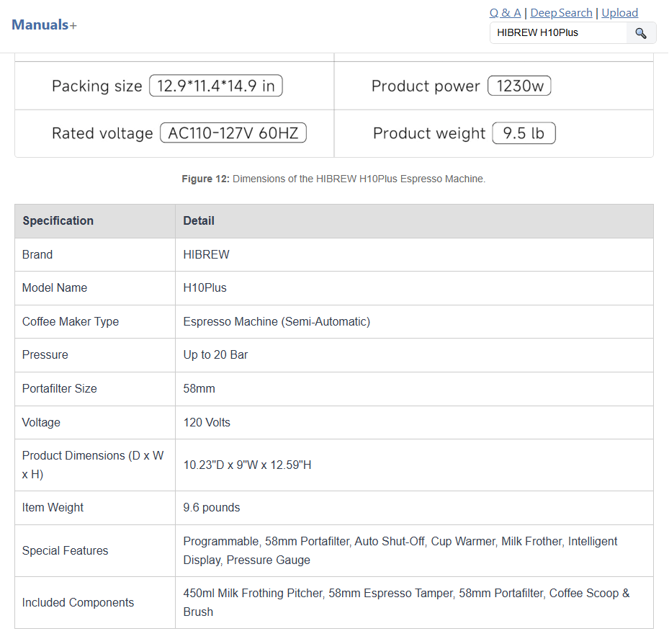Select the Voltage row label
Image resolution: width=669 pixels, height=644 pixels.
(41, 423)
